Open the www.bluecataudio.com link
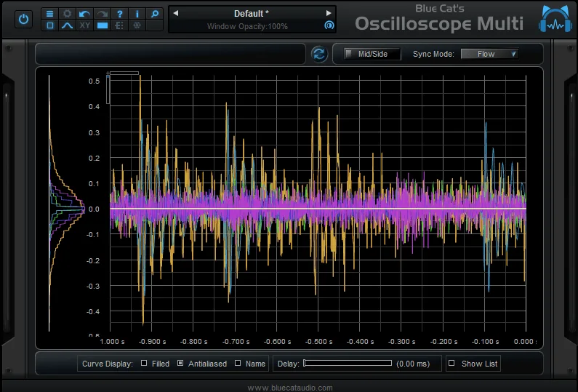The width and height of the screenshot is (578, 392). click(290, 388)
